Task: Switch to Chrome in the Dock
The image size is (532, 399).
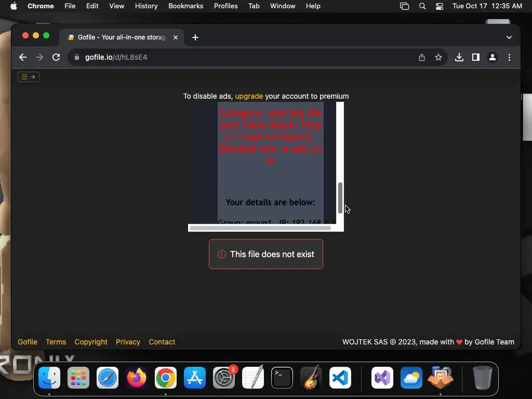Action: [x=166, y=378]
